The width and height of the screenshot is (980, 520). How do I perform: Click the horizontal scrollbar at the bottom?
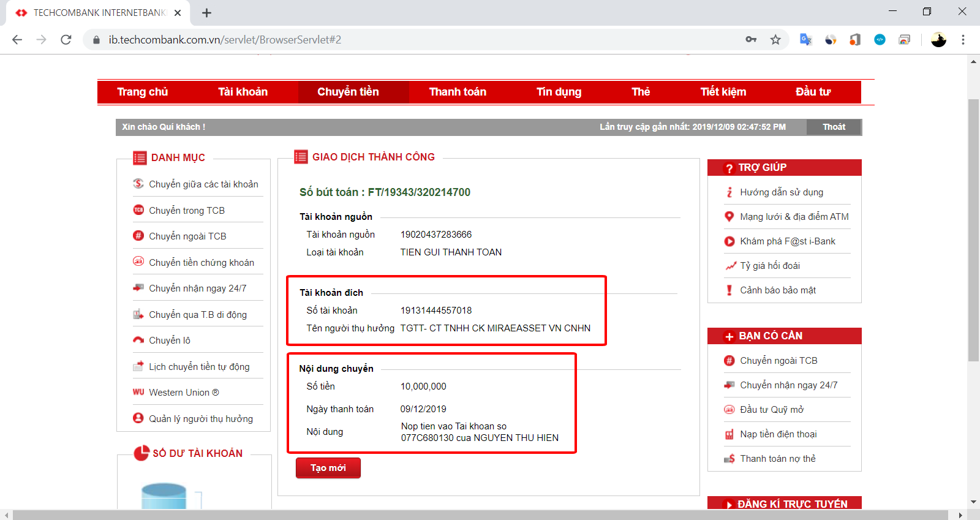(x=480, y=514)
